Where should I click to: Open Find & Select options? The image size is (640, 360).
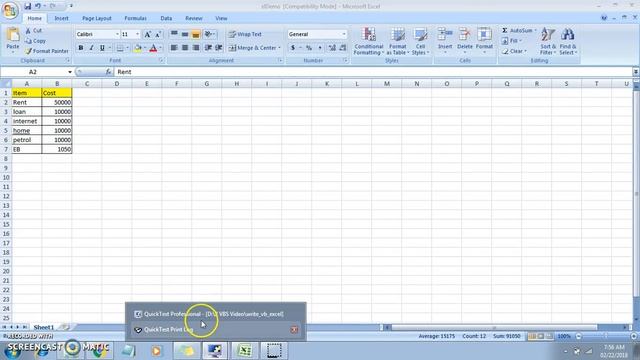pyautogui.click(x=567, y=41)
